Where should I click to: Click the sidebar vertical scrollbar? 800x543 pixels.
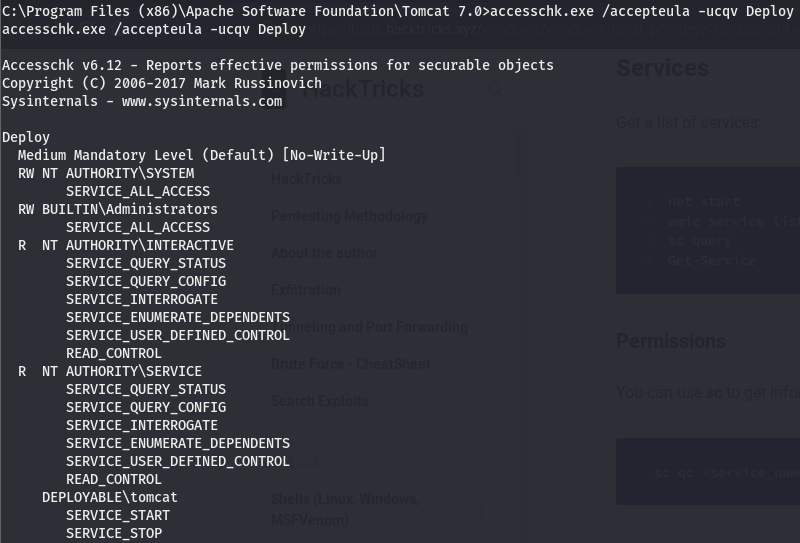pyautogui.click(x=521, y=151)
